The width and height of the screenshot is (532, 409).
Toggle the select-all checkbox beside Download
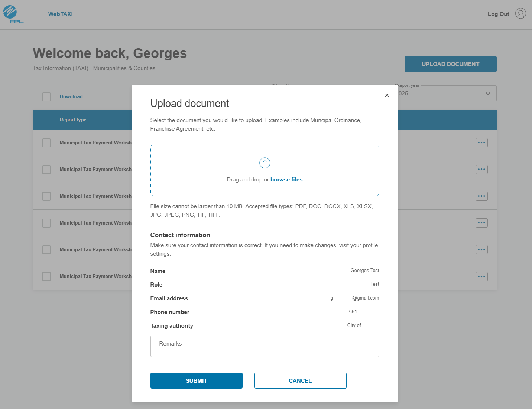(46, 97)
